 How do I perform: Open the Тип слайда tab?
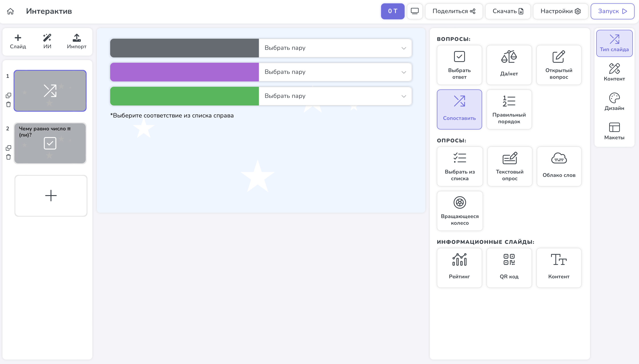614,43
